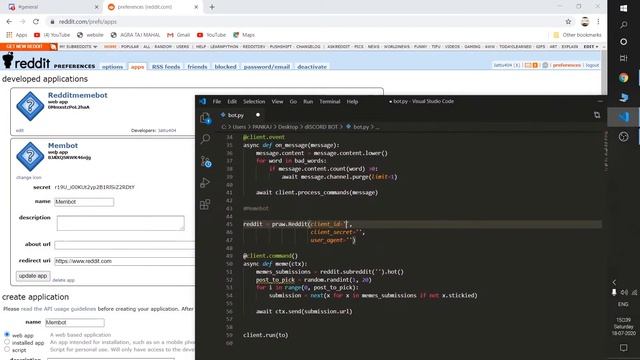This screenshot has height=360, width=640.
Task: Switch to VS Code from the taskbar
Action: tap(623, 117)
